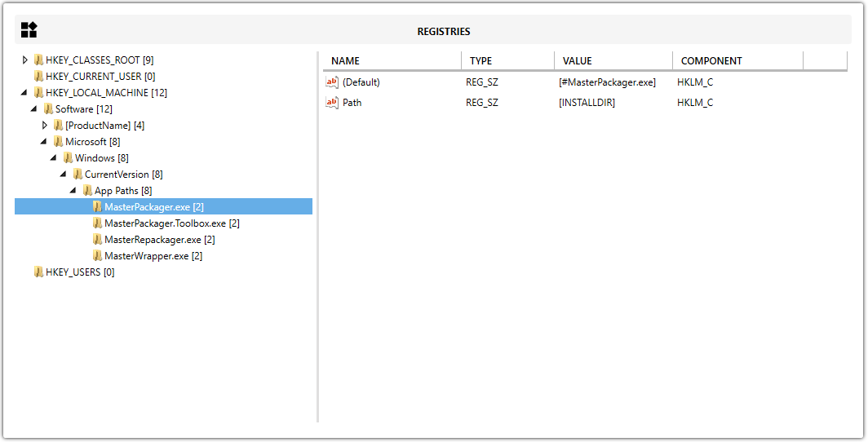868x442 pixels.
Task: Collapse the CurrentVersion node arrow
Action: coord(64,175)
